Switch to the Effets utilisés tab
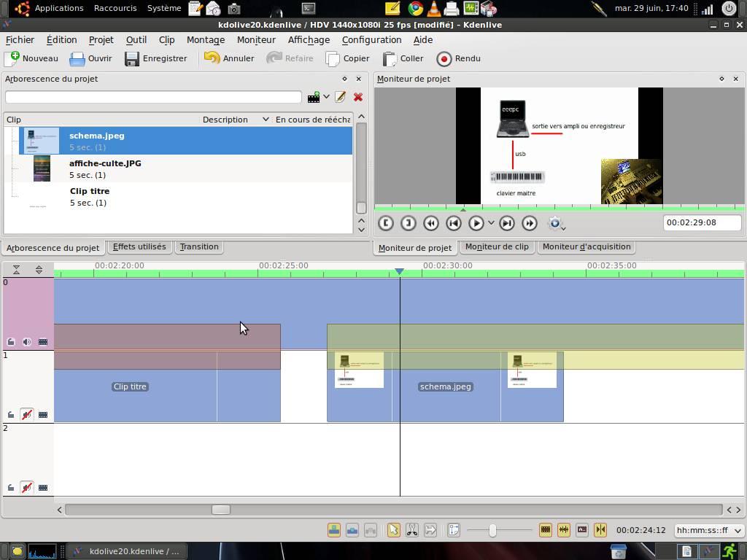Image resolution: width=747 pixels, height=560 pixels. [139, 246]
